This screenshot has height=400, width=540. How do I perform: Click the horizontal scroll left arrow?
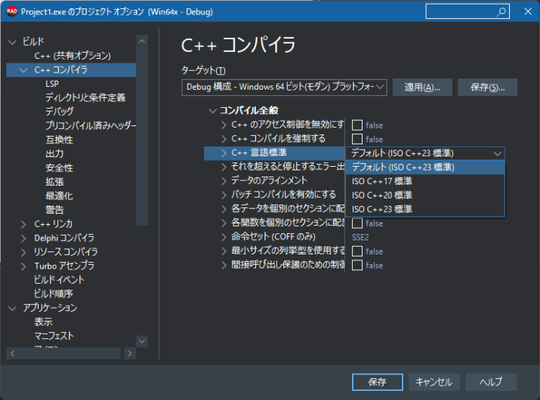point(12,353)
